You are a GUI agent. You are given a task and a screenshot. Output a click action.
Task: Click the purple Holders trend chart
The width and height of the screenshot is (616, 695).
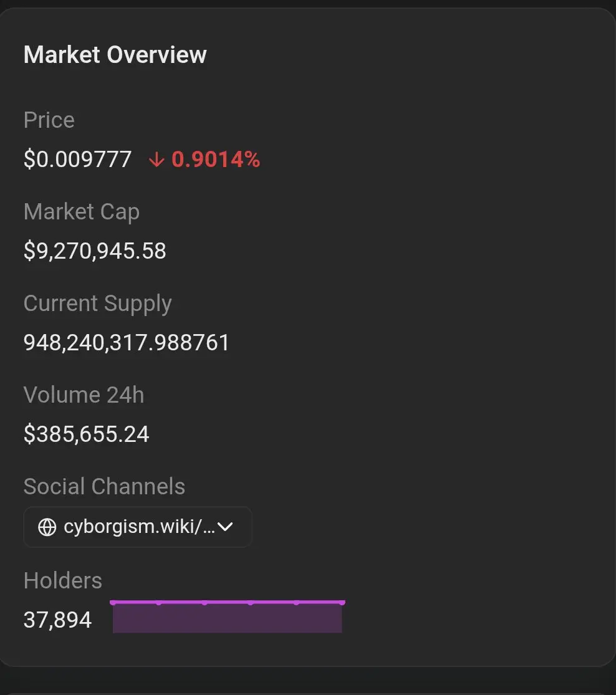coord(228,616)
